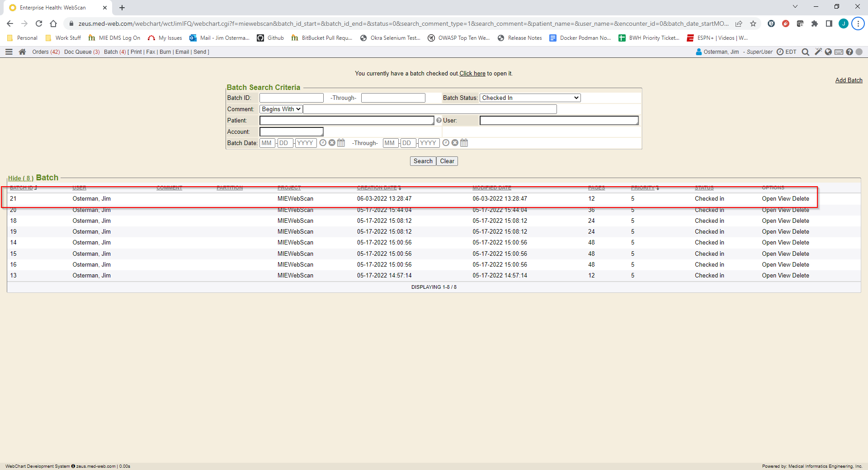Click the start Batch Date MM field

tap(267, 143)
